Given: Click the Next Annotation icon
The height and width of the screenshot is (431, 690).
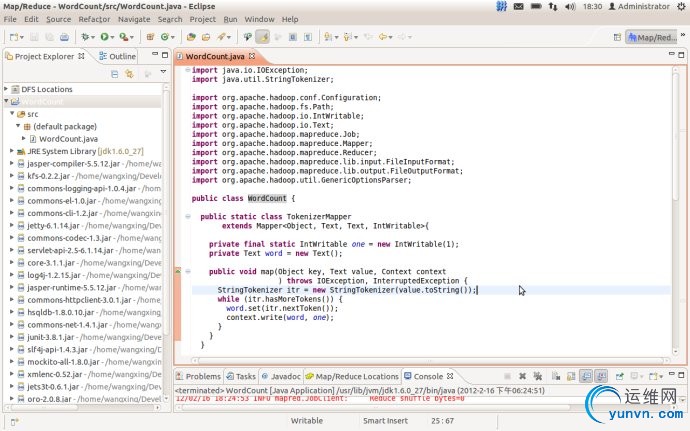Looking at the screenshot, I should [x=327, y=37].
